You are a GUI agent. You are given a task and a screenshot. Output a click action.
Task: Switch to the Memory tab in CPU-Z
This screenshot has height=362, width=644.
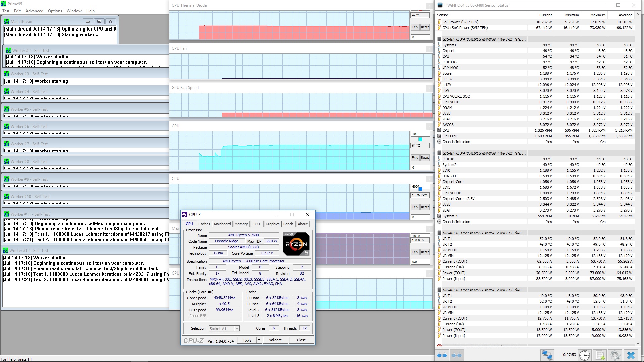tap(241, 224)
